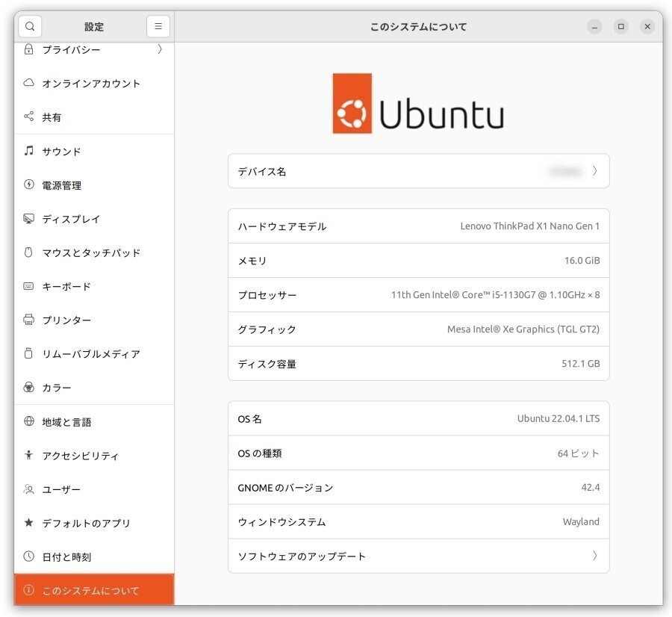
Task: Minimize the settings window
Action: pos(594,27)
